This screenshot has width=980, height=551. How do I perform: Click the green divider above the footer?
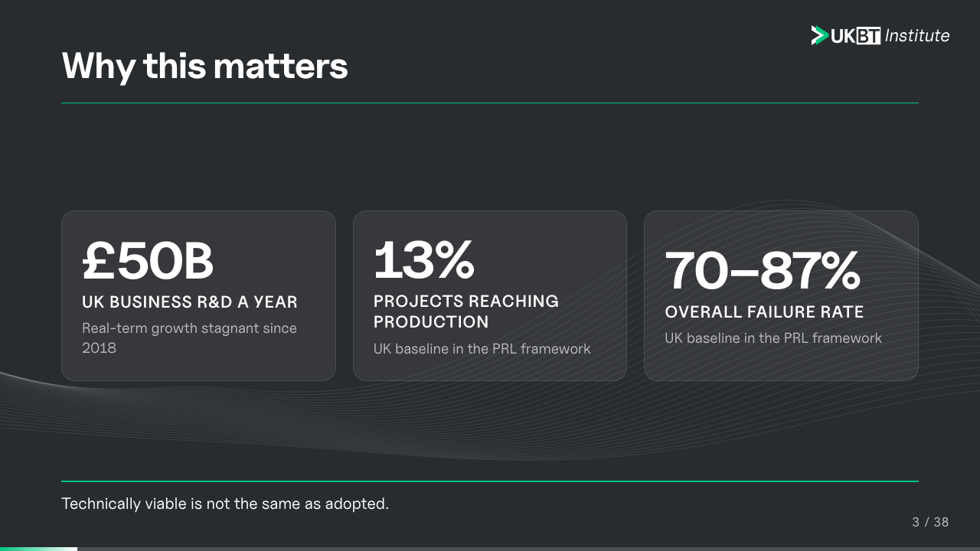pos(490,481)
